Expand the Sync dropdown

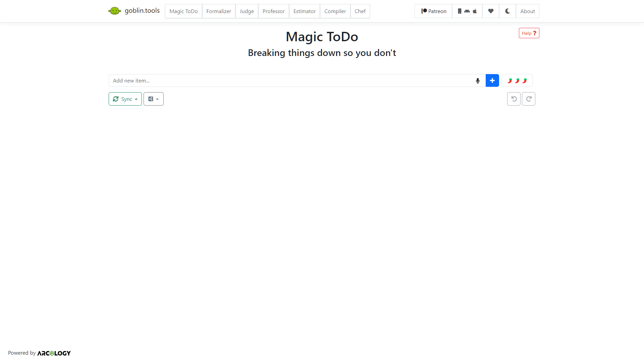(125, 99)
